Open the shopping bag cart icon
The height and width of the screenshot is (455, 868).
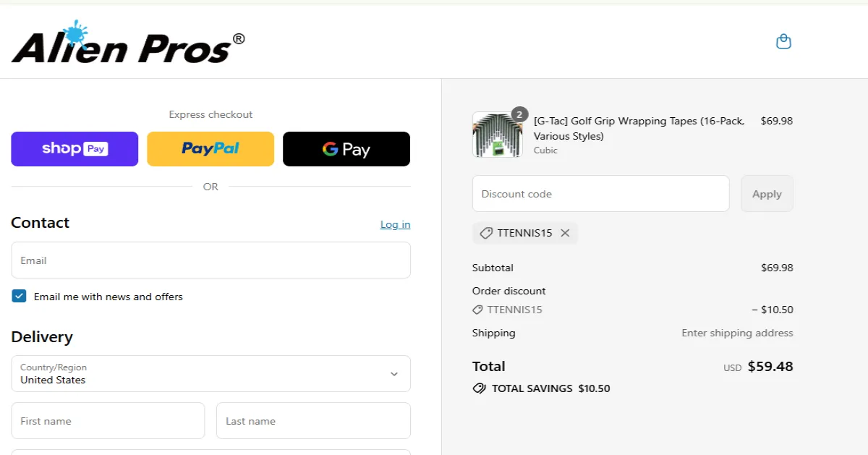(783, 41)
